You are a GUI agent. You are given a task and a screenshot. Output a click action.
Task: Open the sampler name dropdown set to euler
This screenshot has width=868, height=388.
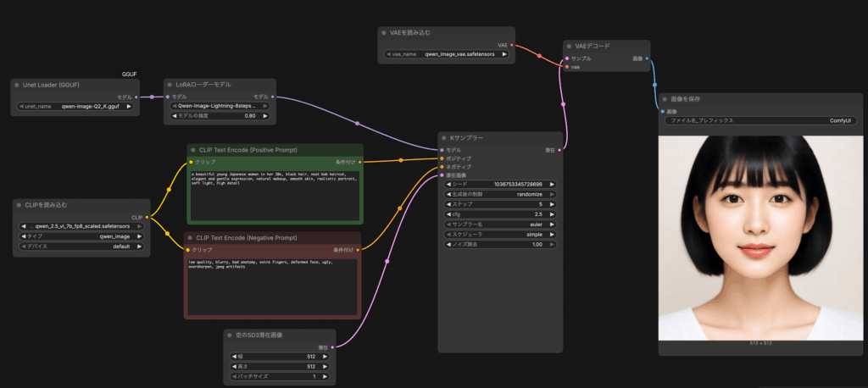point(500,225)
